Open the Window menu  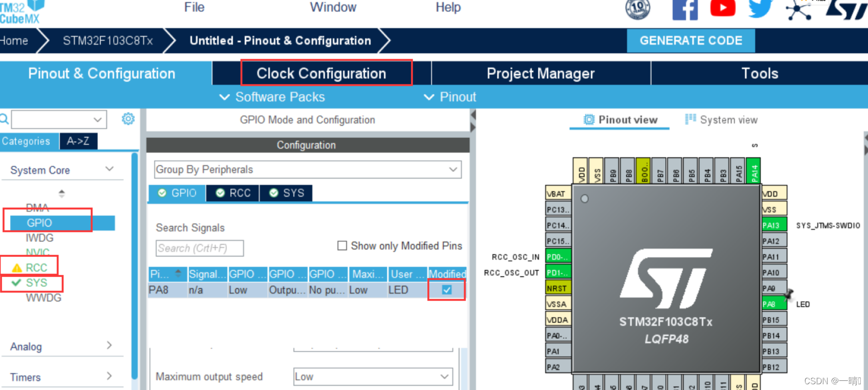333,7
